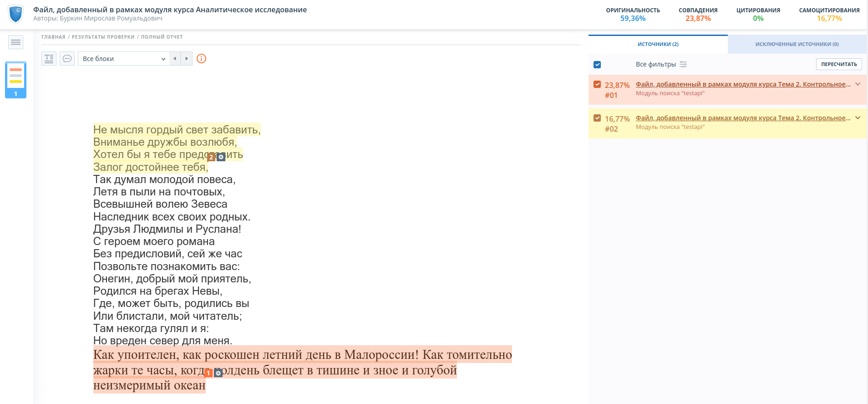Select page 1 thumbnail in sidebar
868x404 pixels.
15,80
